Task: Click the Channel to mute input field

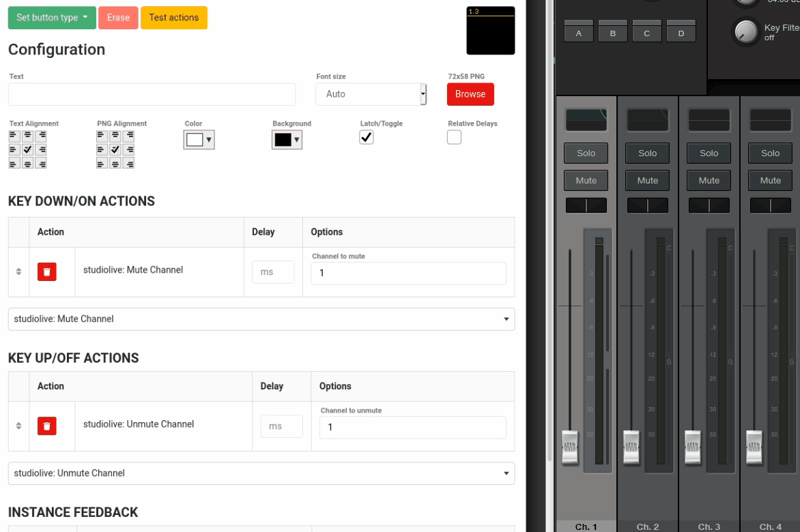Action: [409, 273]
